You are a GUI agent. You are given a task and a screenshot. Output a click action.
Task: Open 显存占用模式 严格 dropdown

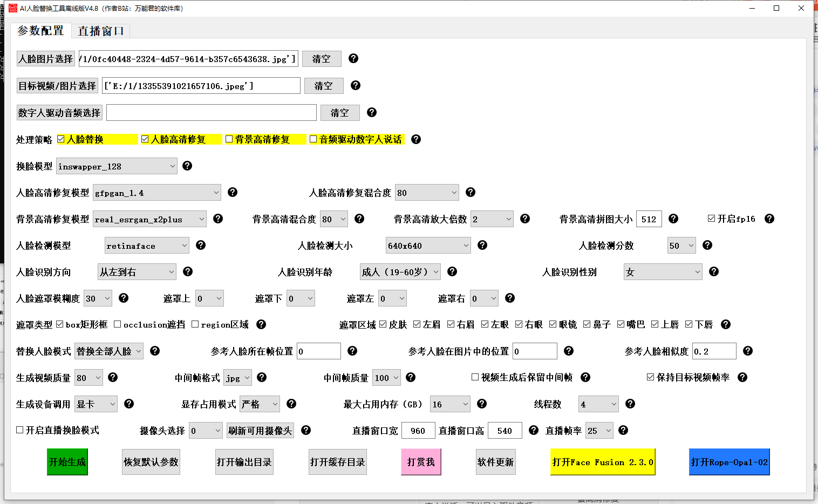(260, 404)
